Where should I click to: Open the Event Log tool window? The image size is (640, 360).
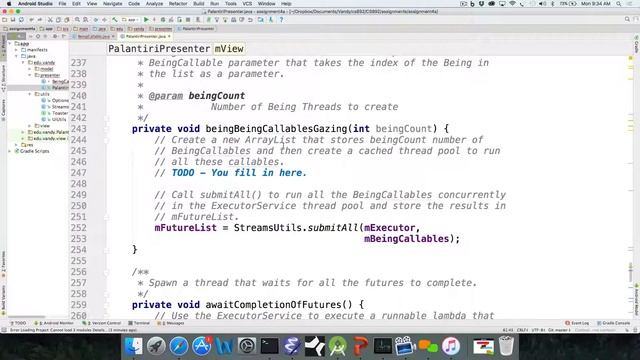(577, 323)
